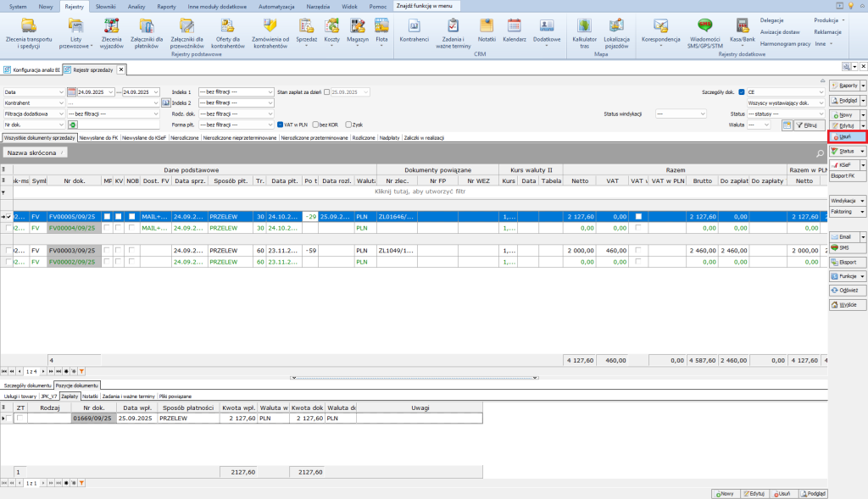Viewport: 868px width, 499px height.
Task: Select the Nierozliczone przeterminowane tab
Action: pos(314,137)
